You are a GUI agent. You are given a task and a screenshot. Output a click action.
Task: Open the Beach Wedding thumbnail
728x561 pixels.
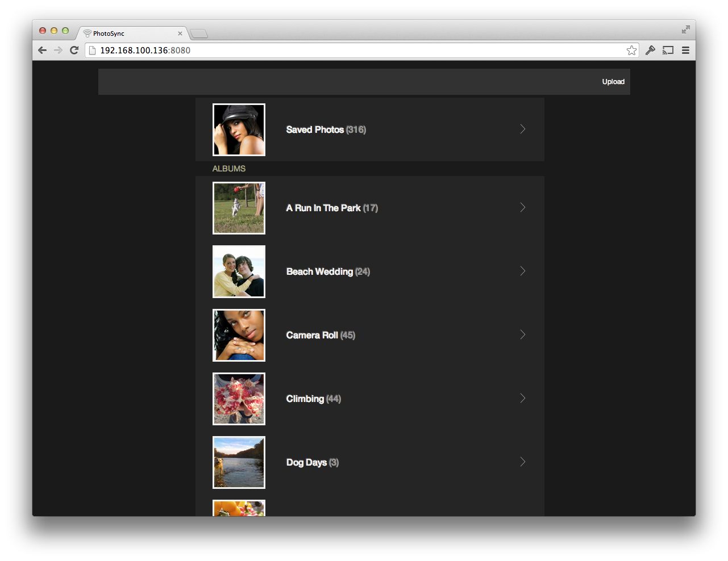pyautogui.click(x=239, y=271)
